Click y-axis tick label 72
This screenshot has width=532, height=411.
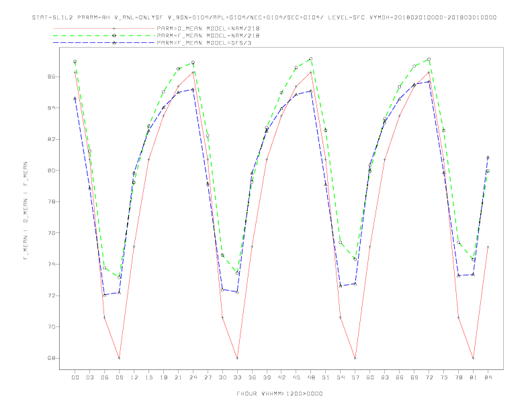[50, 295]
